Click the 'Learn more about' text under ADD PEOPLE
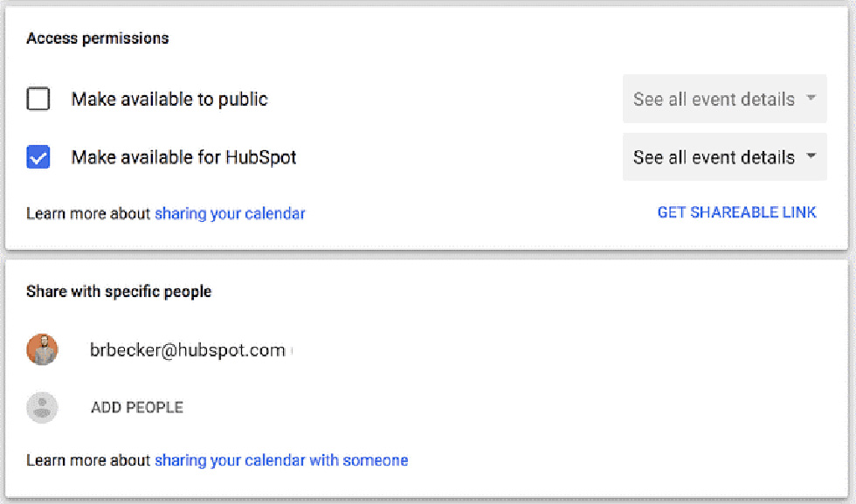The image size is (856, 504). tap(88, 460)
